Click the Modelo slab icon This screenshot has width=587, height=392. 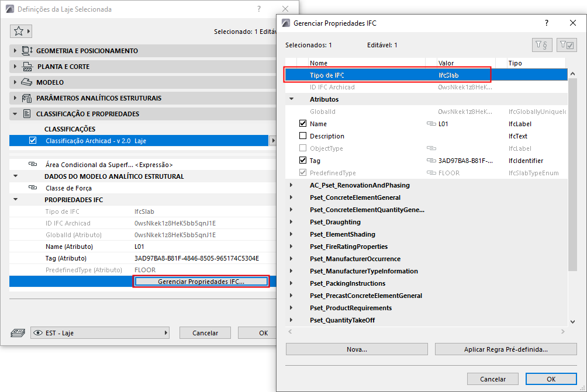point(26,82)
